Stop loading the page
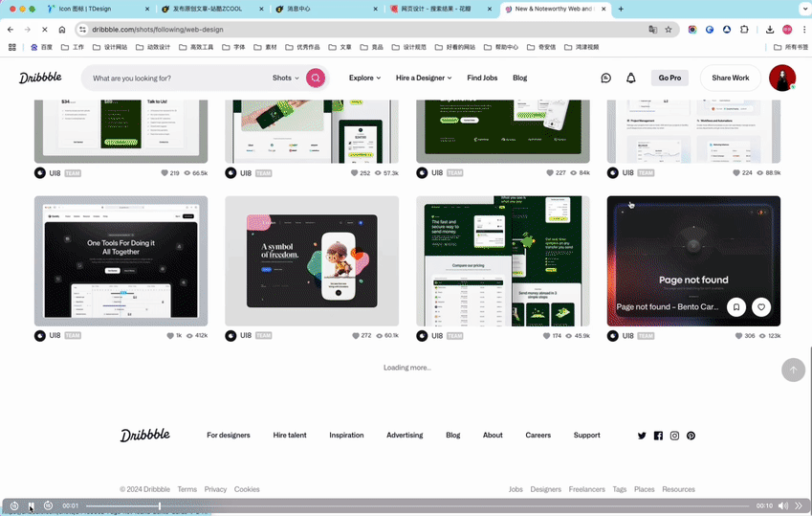 pyautogui.click(x=45, y=30)
